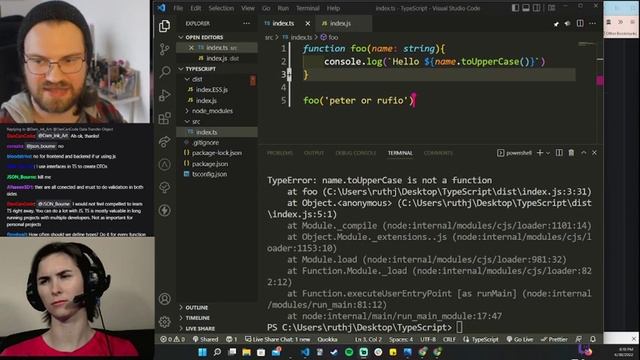Viewport: 640px width, 360px height.
Task: Click errors and warnings count in status bar
Action: point(172,339)
